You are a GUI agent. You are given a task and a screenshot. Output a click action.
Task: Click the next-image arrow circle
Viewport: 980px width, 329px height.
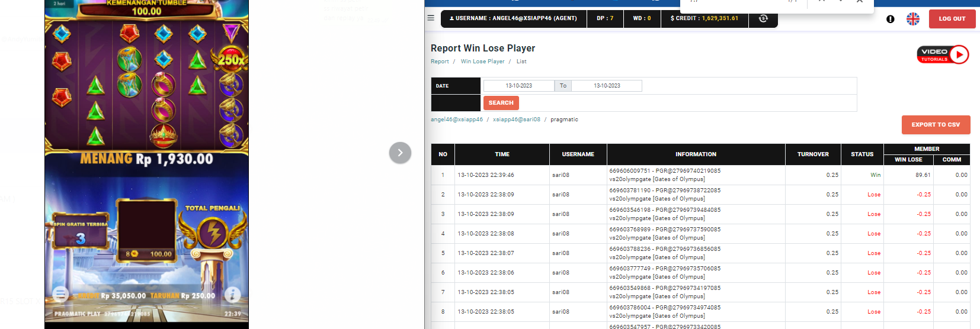(x=400, y=153)
